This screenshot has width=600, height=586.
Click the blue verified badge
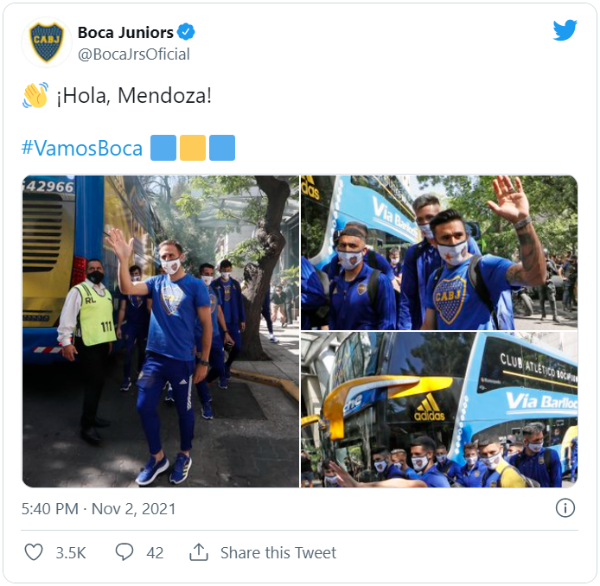tap(186, 32)
